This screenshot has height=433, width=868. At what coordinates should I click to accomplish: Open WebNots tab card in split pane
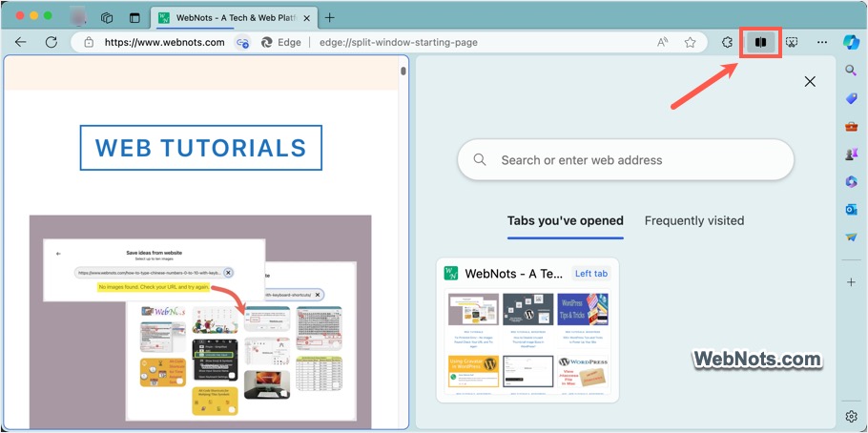tap(527, 330)
